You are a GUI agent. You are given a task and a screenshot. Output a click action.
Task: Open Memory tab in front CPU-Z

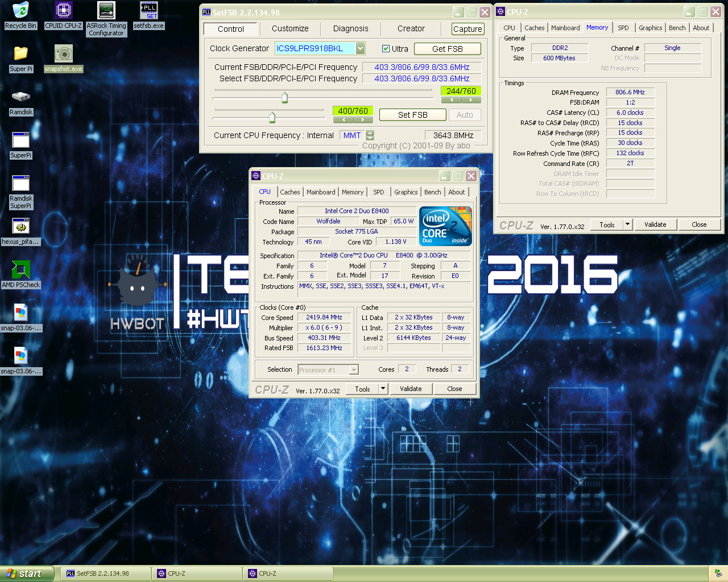[x=353, y=192]
